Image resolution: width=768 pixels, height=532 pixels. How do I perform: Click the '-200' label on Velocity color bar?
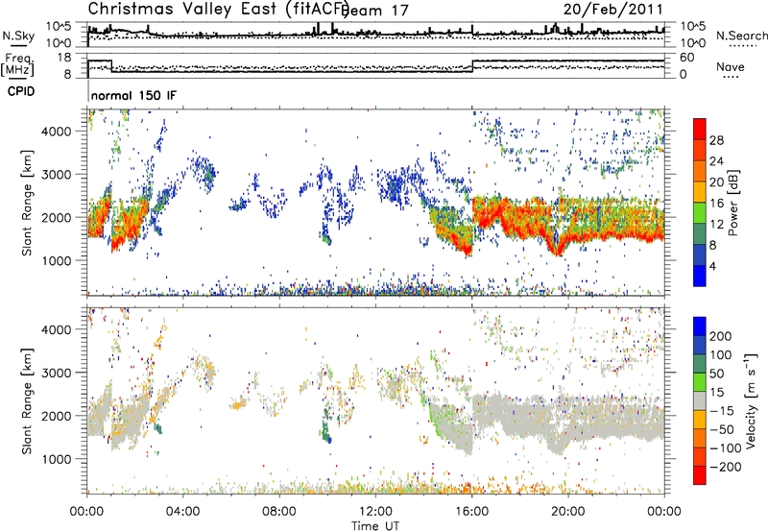[726, 467]
